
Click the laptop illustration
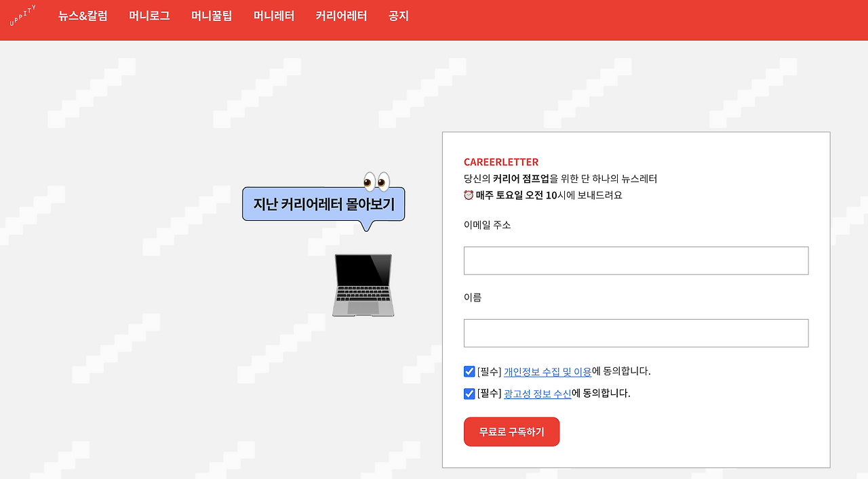click(x=363, y=285)
